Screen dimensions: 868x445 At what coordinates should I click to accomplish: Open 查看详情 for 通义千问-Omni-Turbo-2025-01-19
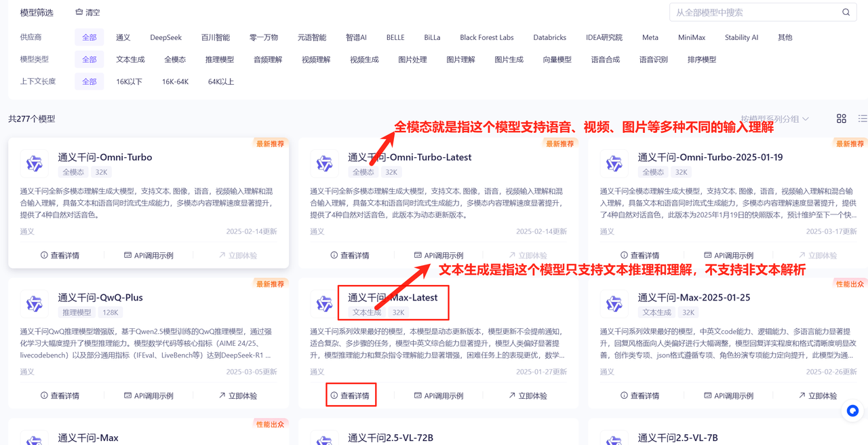639,256
